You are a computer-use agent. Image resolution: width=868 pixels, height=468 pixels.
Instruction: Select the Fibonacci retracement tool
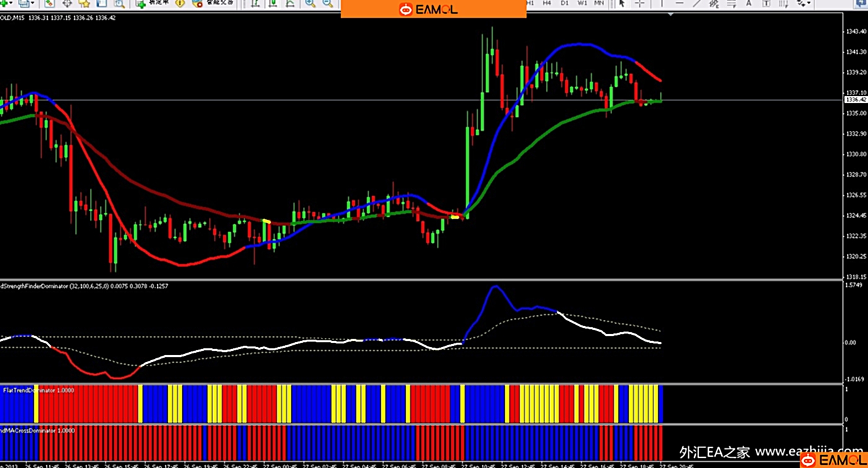732,3
